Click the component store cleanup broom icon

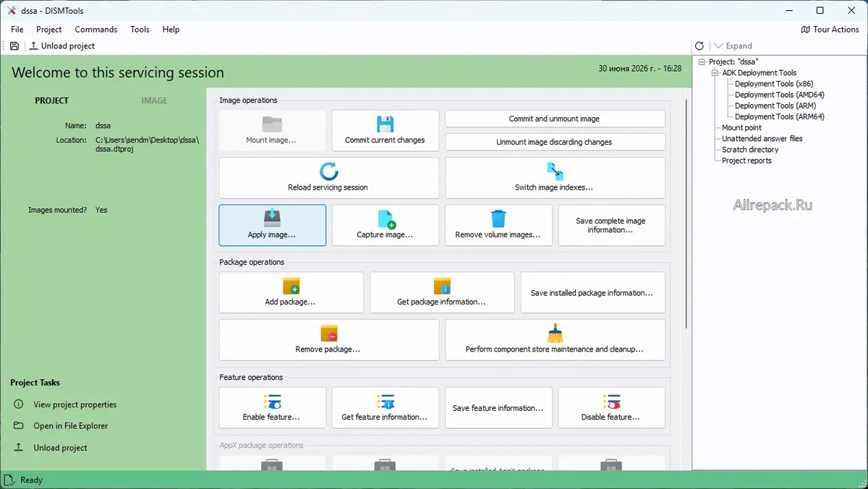pos(555,333)
